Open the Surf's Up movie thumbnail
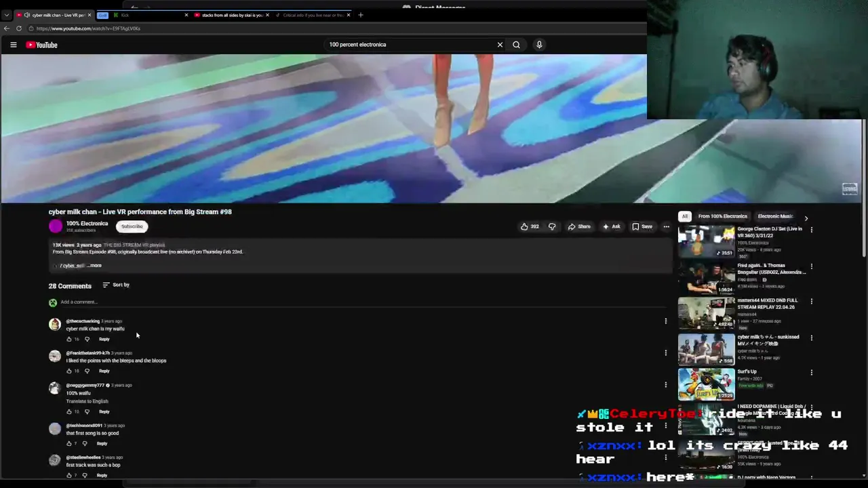Viewport: 868px width, 488px height. (706, 384)
